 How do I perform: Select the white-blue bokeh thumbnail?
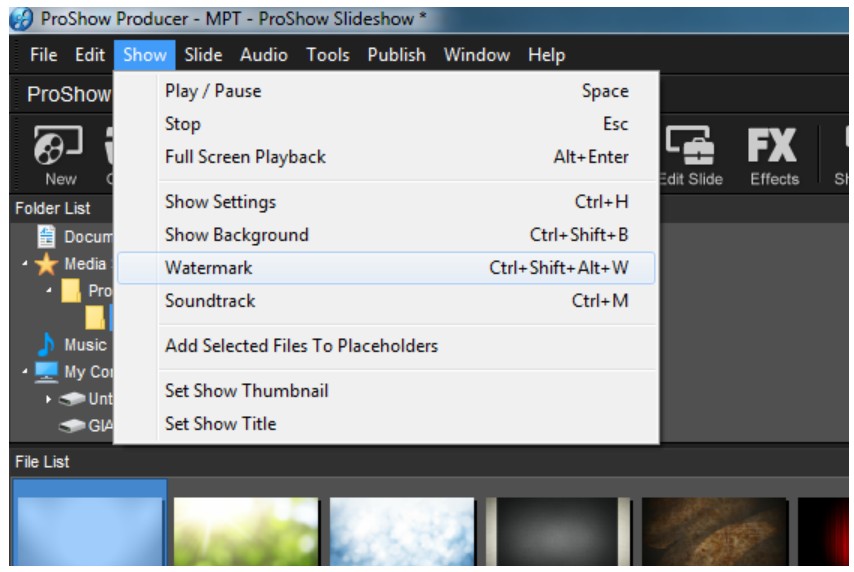pos(402,531)
